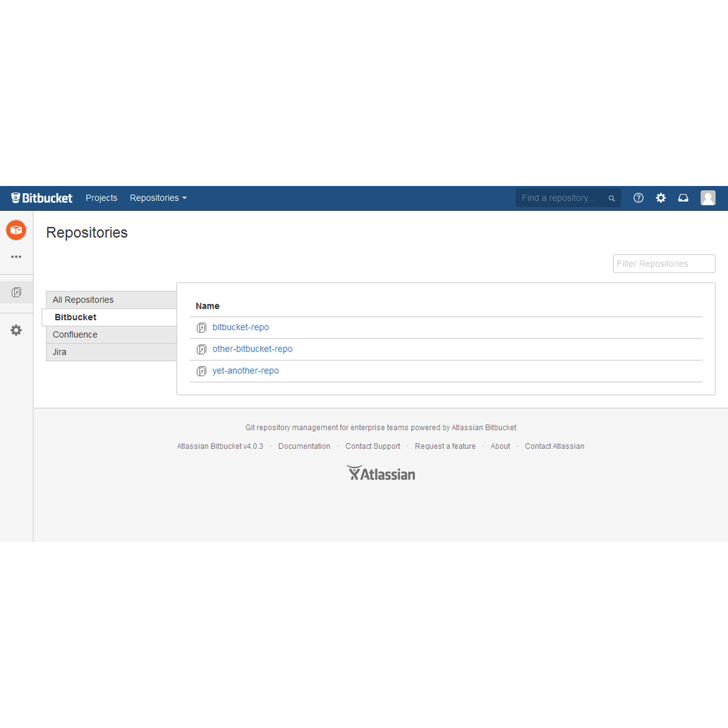Open the other-bitbucket-repo repository
This screenshot has height=728, width=728.
click(253, 349)
